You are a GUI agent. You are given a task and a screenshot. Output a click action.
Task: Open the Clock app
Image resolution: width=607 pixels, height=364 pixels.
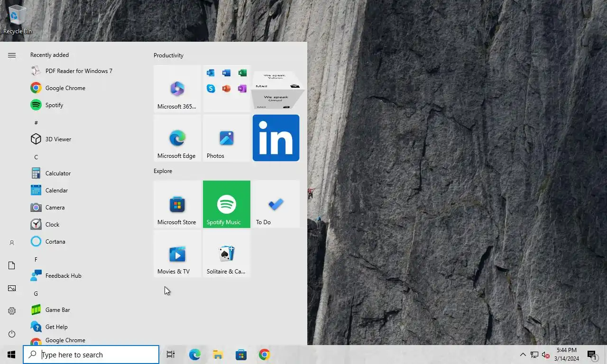(85, 225)
